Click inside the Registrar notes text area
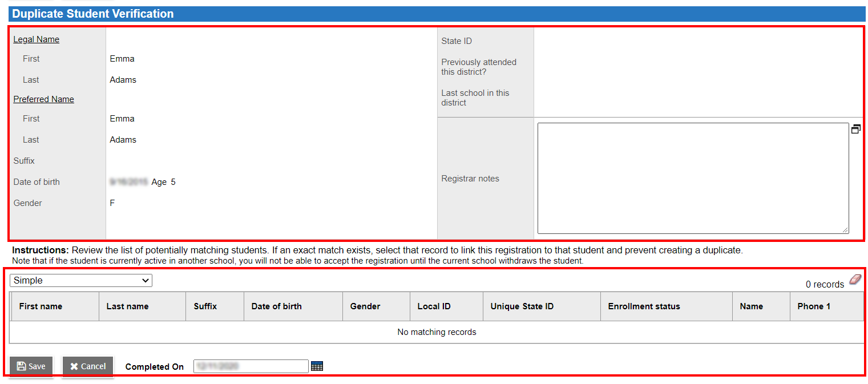The image size is (868, 384). pos(693,178)
